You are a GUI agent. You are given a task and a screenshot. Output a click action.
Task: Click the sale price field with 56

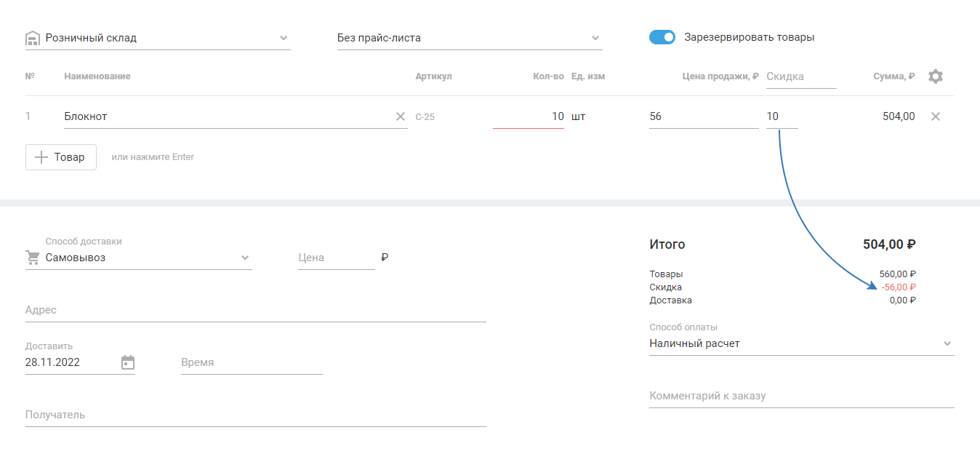pos(703,116)
